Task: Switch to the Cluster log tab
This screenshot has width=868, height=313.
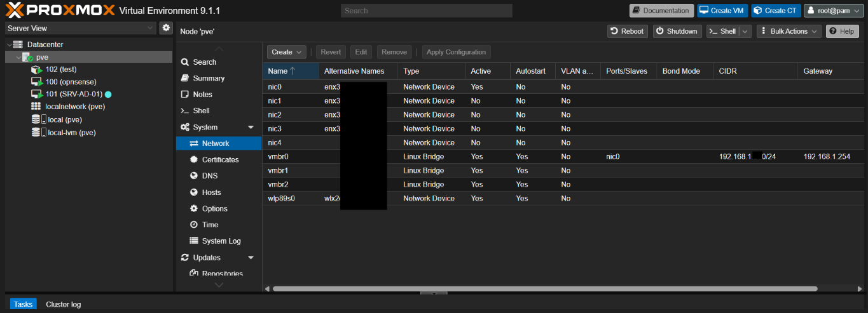Action: (64, 304)
